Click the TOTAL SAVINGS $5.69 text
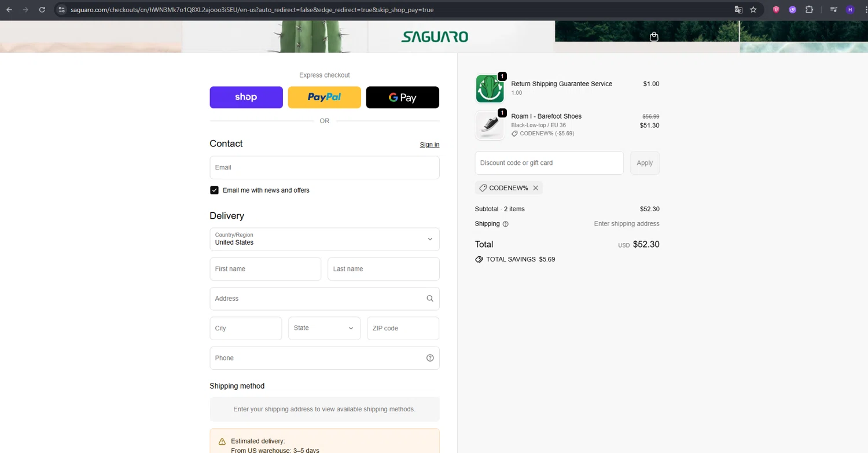This screenshot has width=868, height=453. 521,259
